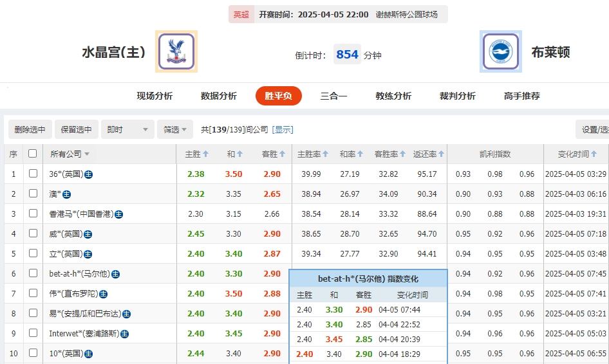Click the Brighton team crest
The height and width of the screenshot is (364, 609).
[x=500, y=51]
